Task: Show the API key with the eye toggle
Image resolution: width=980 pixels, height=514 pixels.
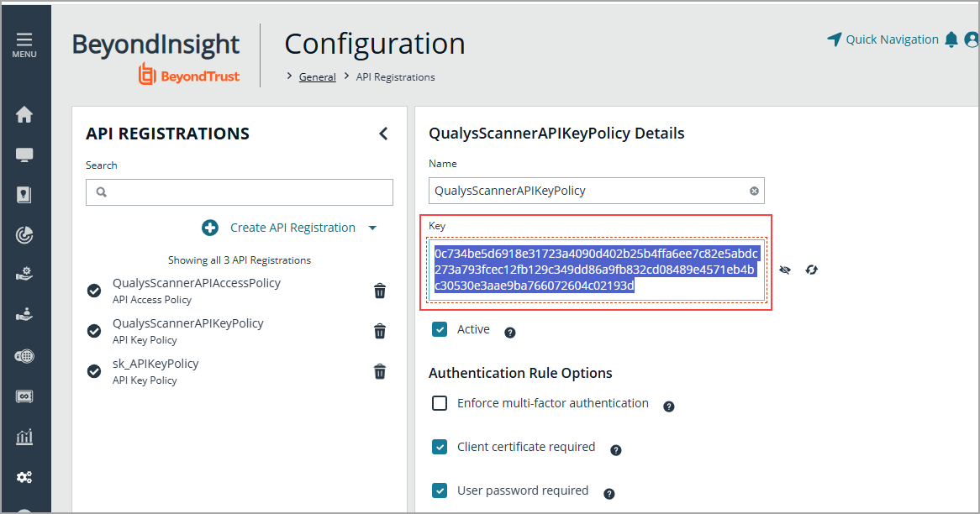Action: click(x=785, y=270)
